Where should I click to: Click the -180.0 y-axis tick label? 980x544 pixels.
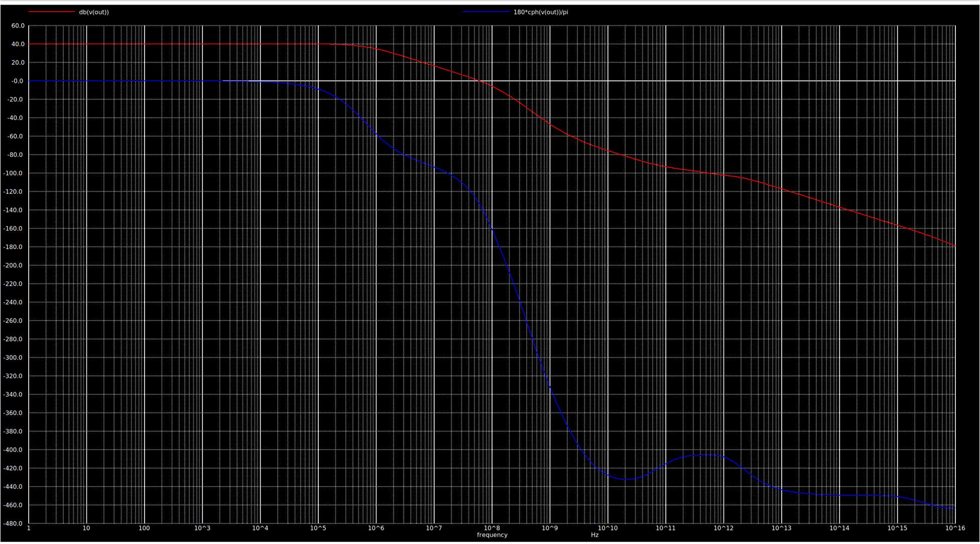pyautogui.click(x=13, y=247)
